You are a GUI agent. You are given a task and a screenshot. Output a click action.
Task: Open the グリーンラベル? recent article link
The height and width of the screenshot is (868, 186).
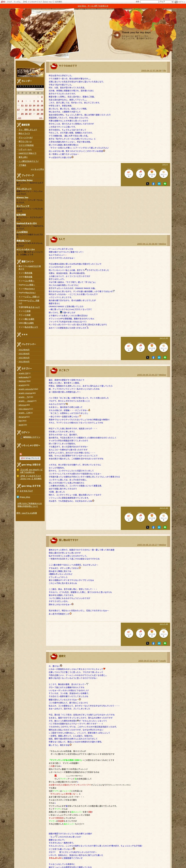pos(26,137)
